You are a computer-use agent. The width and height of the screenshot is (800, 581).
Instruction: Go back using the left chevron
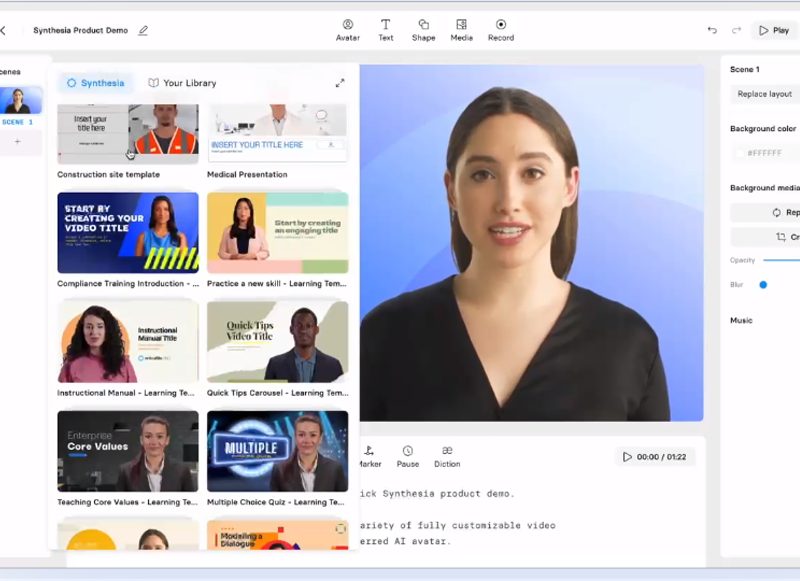pyautogui.click(x=4, y=31)
